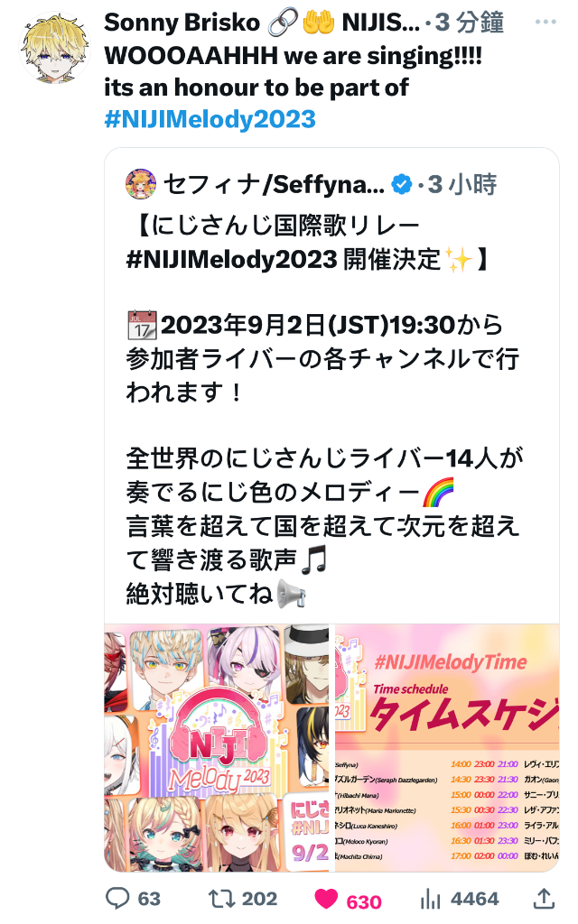The height and width of the screenshot is (924, 578).
Task: Click the 4464 views count
Action: (x=475, y=899)
